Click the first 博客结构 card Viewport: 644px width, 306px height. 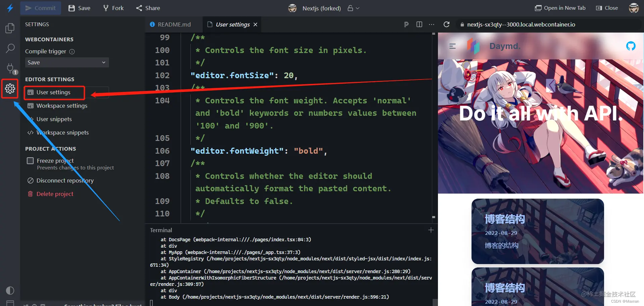538,231
